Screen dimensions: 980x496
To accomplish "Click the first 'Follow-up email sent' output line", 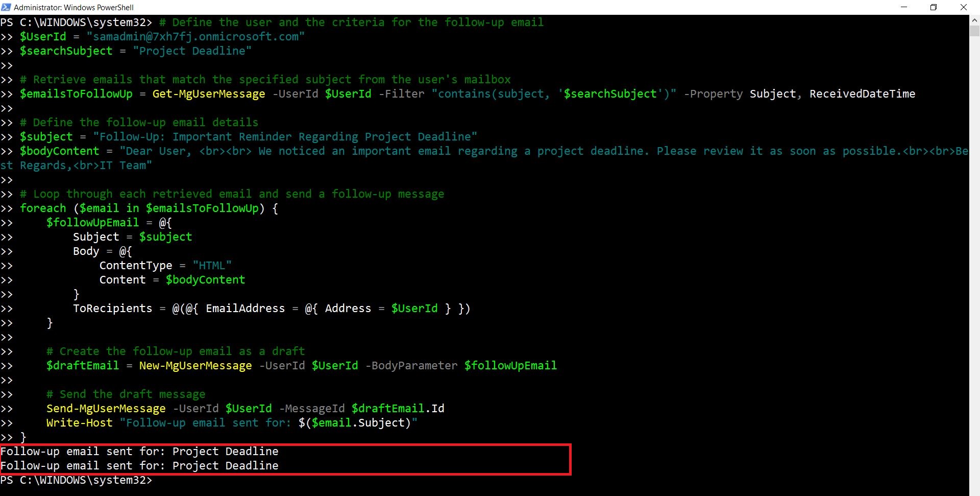I will click(139, 452).
